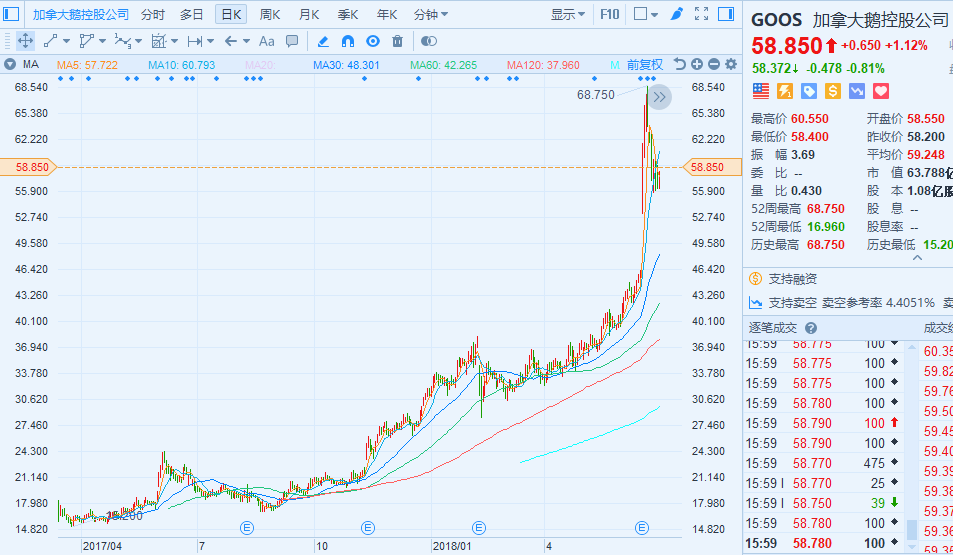Toggle the right sidebar panel icon
The image size is (953, 555).
point(726,13)
